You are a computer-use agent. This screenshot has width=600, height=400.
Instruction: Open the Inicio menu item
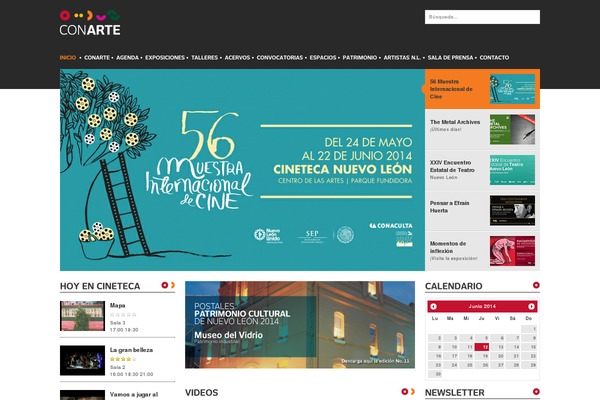click(68, 57)
